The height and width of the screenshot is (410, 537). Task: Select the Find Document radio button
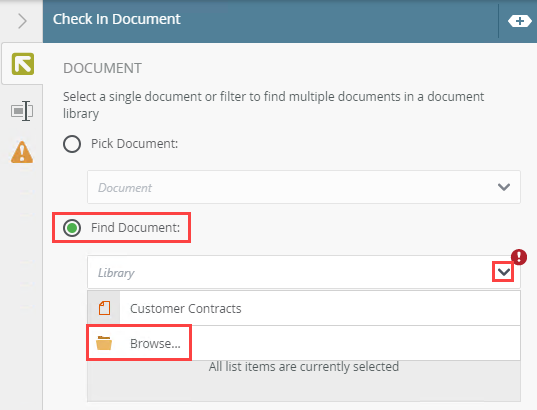click(72, 228)
